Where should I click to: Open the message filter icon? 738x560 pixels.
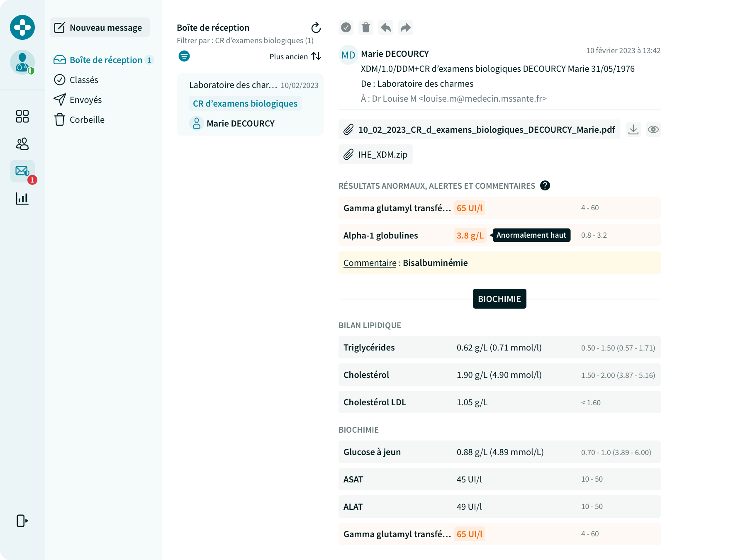pyautogui.click(x=184, y=56)
